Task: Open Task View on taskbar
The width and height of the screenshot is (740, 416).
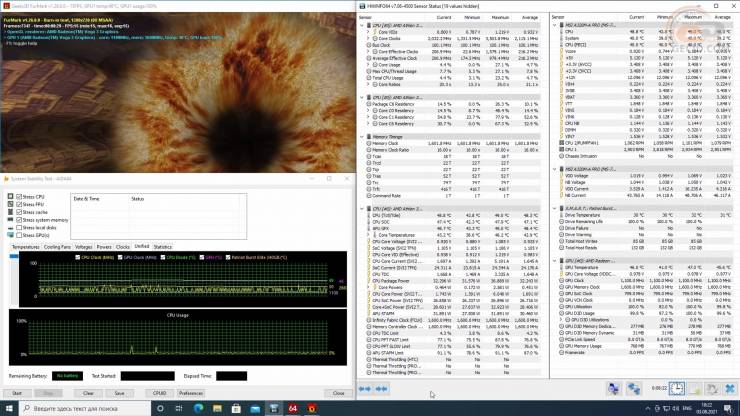Action: 179,408
